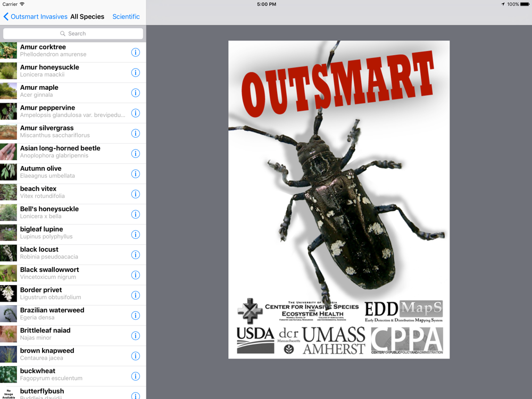Select 'Black swallowwort' species name
Image resolution: width=532 pixels, height=399 pixels.
coord(49,270)
